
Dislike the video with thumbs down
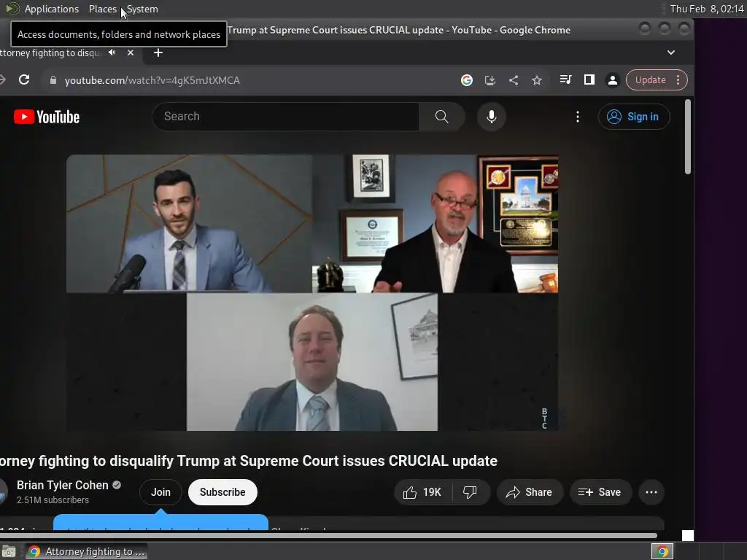point(471,492)
